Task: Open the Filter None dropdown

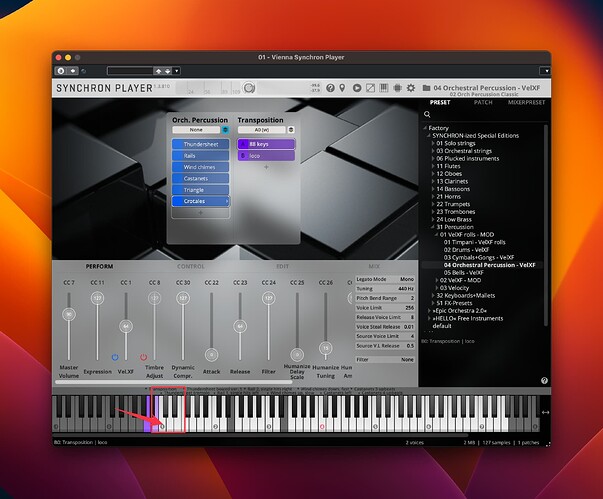Action: tap(385, 359)
